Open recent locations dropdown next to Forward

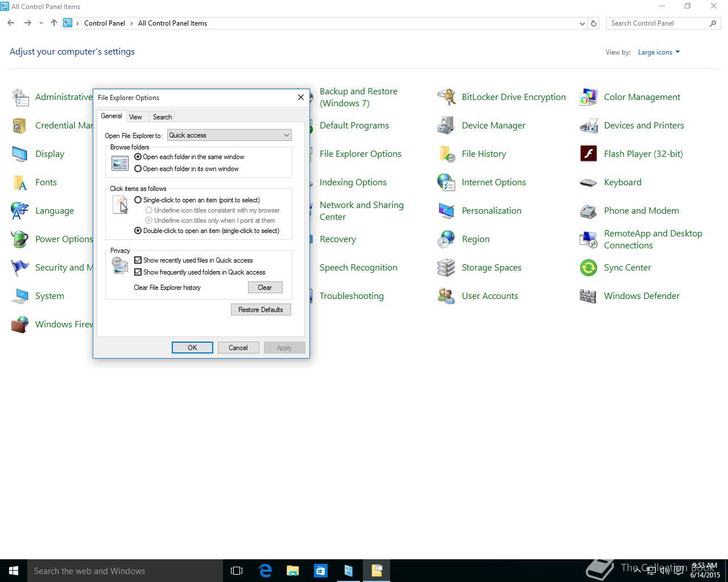(x=41, y=23)
